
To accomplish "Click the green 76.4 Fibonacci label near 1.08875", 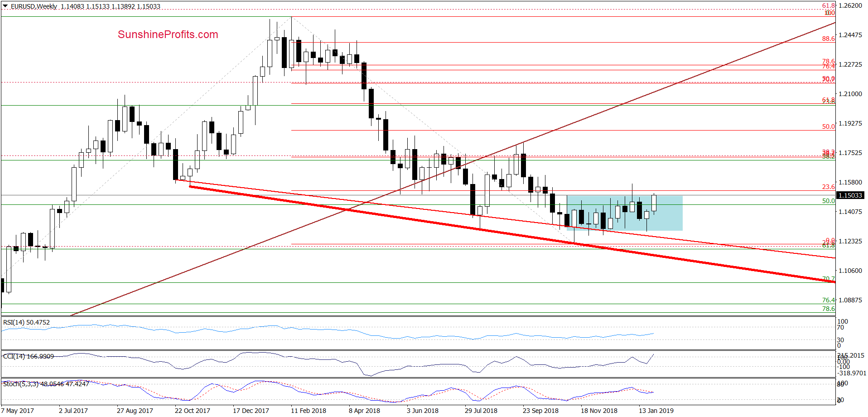I will pos(829,300).
